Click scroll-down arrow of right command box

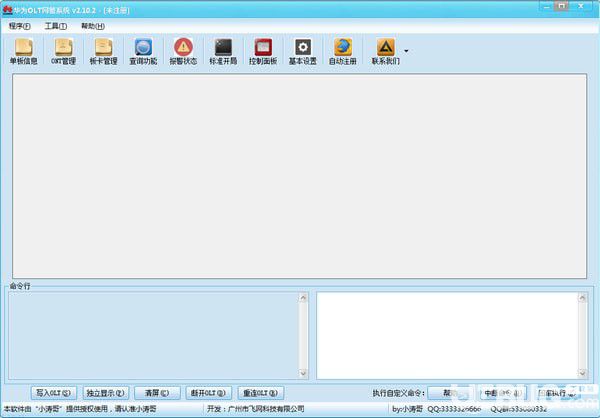[x=582, y=373]
